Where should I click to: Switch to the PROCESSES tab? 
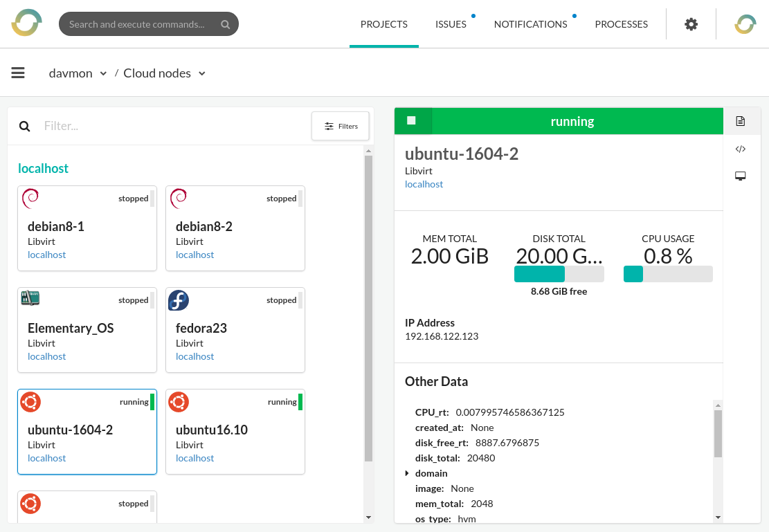coord(622,24)
